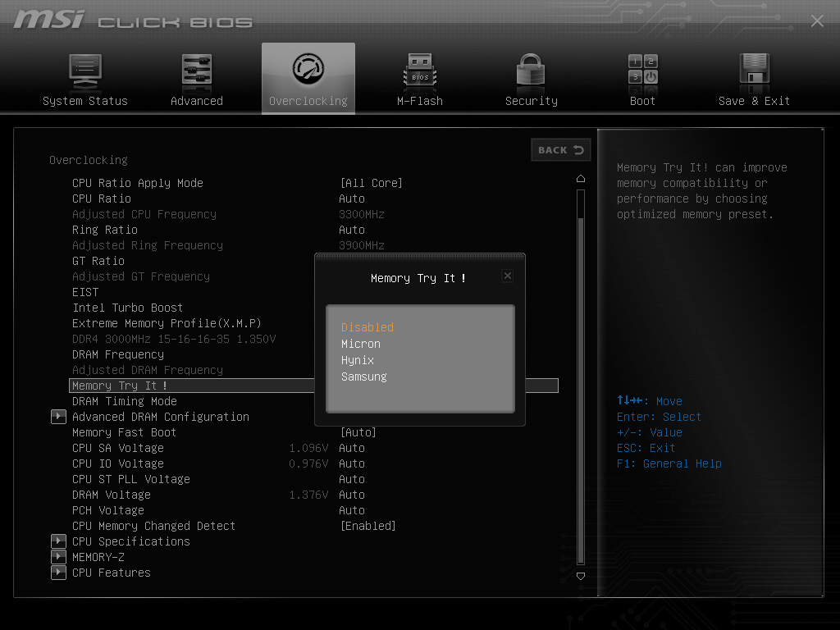Screen dimensions: 840x630
Task: Choose Micron memory preset
Action: pos(361,344)
